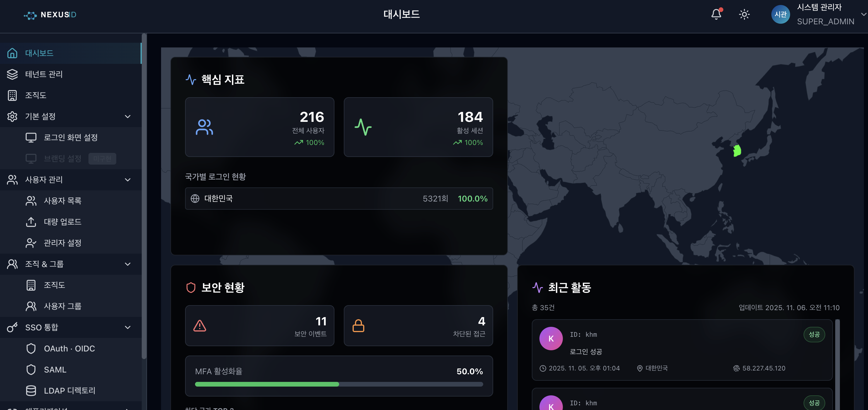Toggle light theme with sun icon
Viewport: 868px width, 410px height.
click(744, 14)
